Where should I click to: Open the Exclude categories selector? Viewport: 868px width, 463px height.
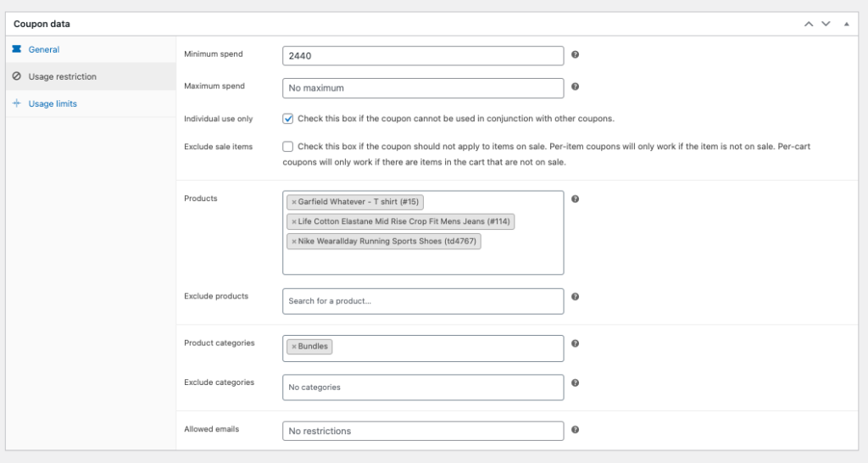[423, 388]
